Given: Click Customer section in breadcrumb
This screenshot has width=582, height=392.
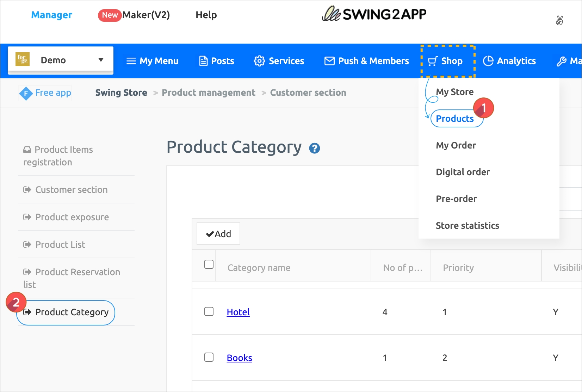Looking at the screenshot, I should pyautogui.click(x=308, y=93).
